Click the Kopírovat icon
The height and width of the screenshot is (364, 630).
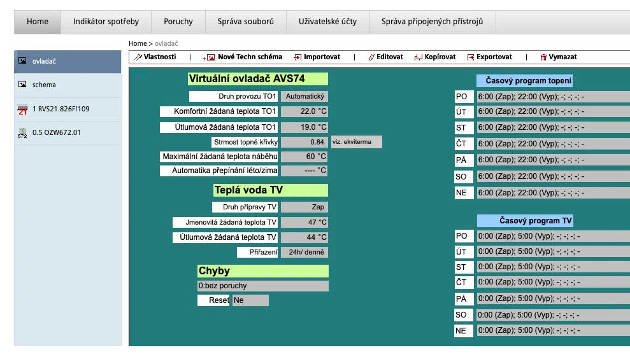(x=419, y=57)
